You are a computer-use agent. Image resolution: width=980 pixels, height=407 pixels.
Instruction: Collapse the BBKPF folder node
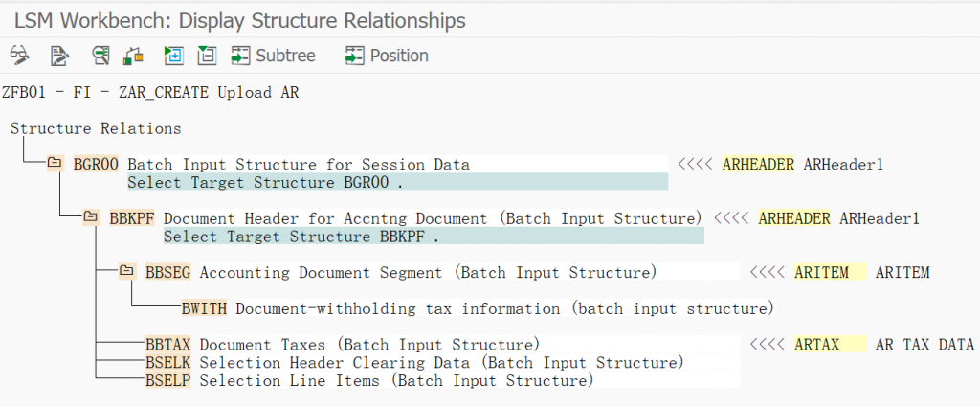point(91,218)
